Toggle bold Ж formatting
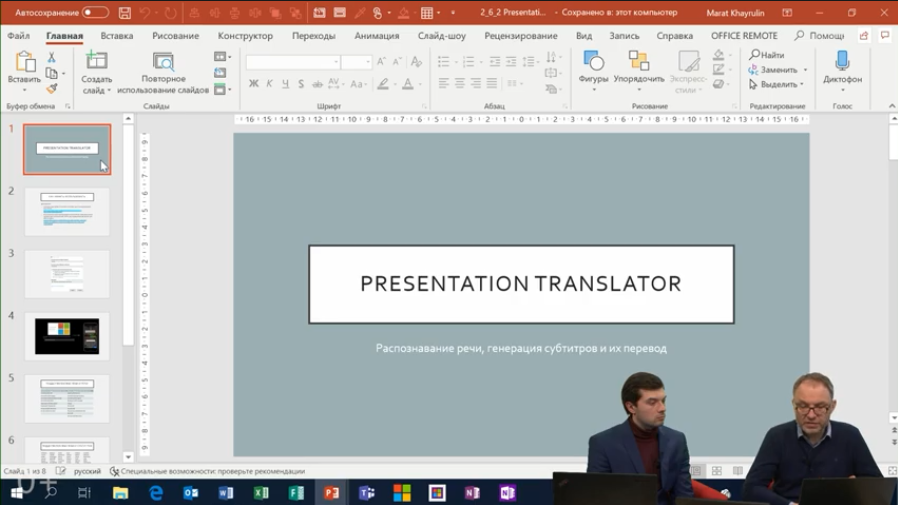Image resolution: width=898 pixels, height=505 pixels. [x=253, y=84]
